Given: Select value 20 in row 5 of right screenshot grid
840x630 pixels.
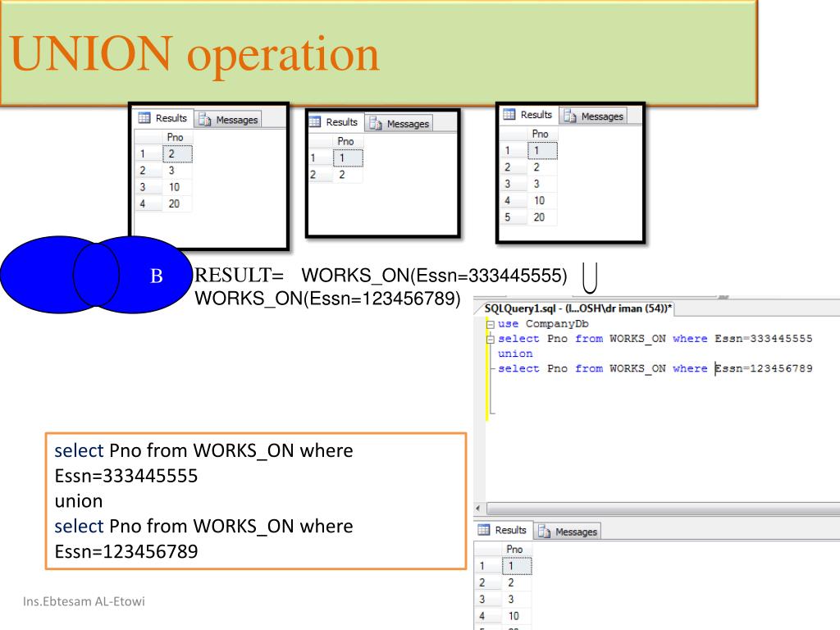Looking at the screenshot, I should [x=542, y=217].
